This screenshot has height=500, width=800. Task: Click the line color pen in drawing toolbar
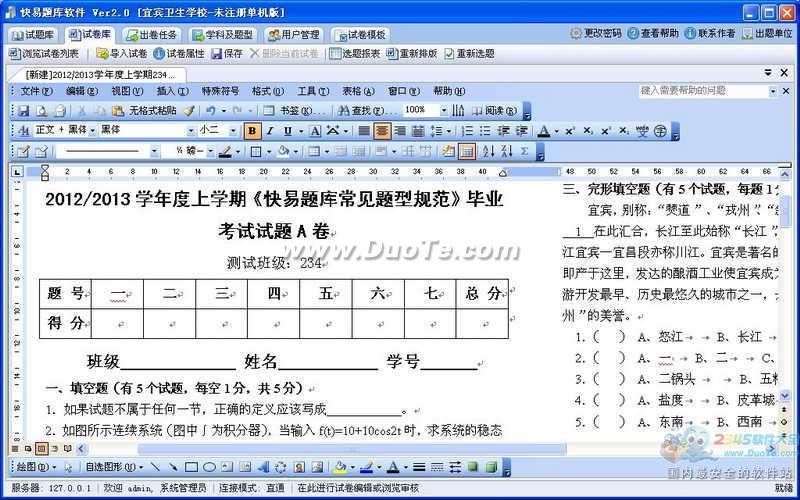coord(367,467)
